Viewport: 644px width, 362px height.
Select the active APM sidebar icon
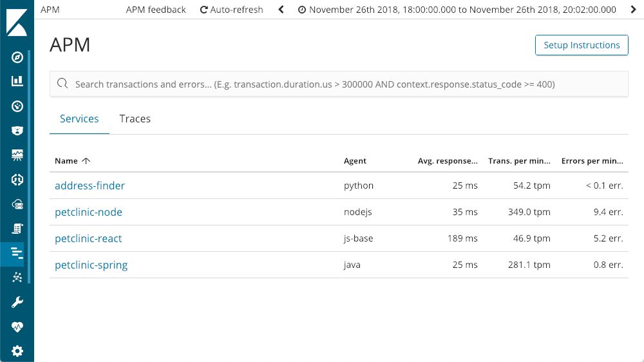(17, 253)
